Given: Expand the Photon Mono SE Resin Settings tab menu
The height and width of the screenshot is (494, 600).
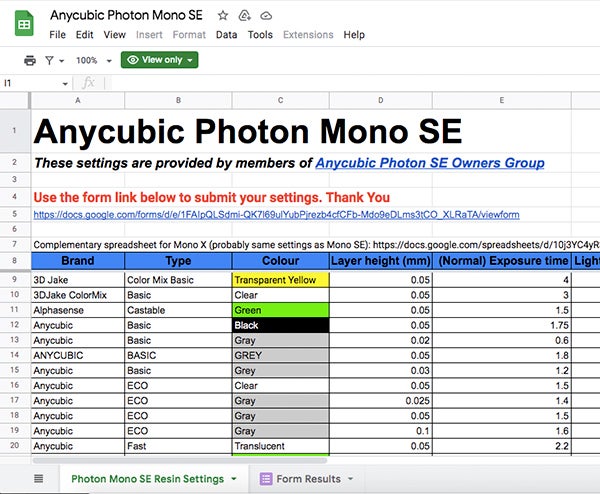Looking at the screenshot, I should click(234, 479).
